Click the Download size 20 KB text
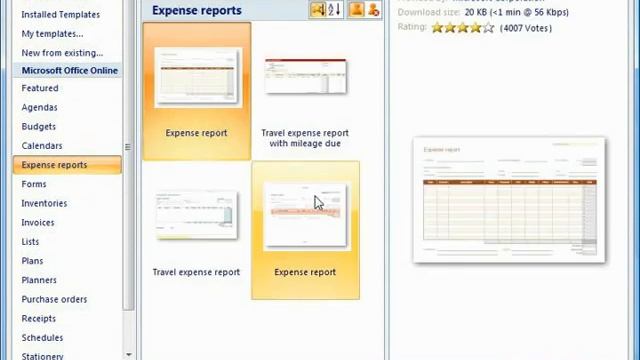The image size is (640, 360). point(483,12)
